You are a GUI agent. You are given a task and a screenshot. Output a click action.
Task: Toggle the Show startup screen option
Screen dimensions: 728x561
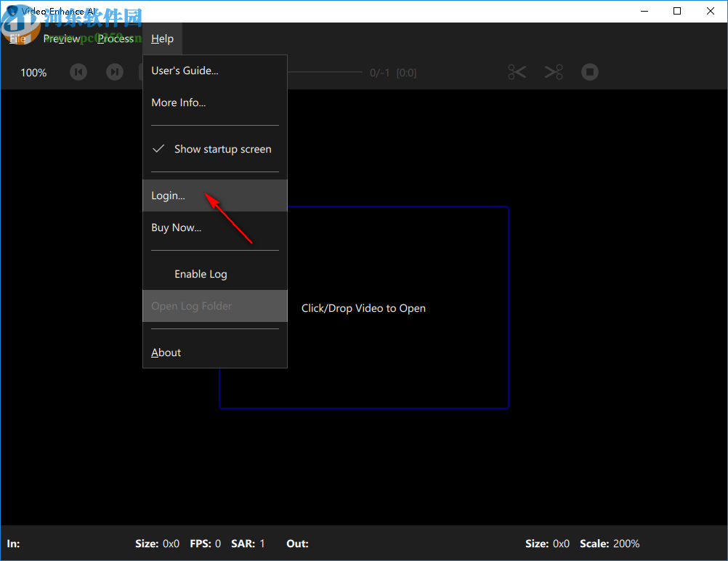(x=222, y=149)
